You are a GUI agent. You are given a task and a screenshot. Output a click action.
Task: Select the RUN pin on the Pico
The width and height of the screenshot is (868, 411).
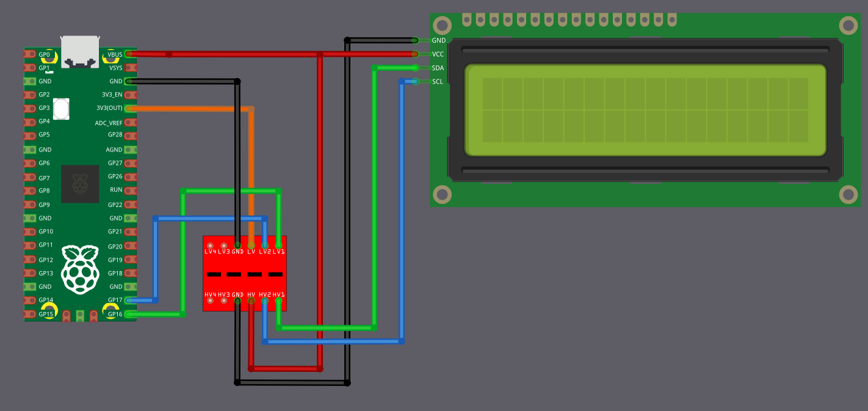coord(129,190)
